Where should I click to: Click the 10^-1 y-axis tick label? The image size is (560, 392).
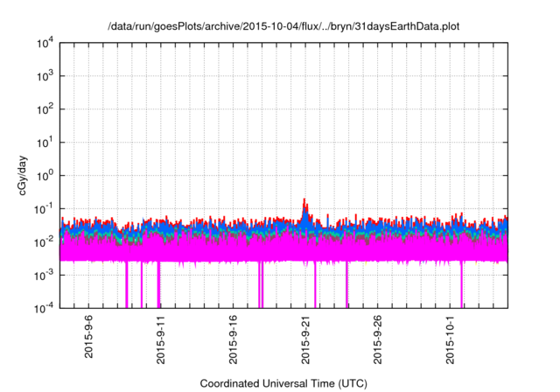click(x=45, y=208)
